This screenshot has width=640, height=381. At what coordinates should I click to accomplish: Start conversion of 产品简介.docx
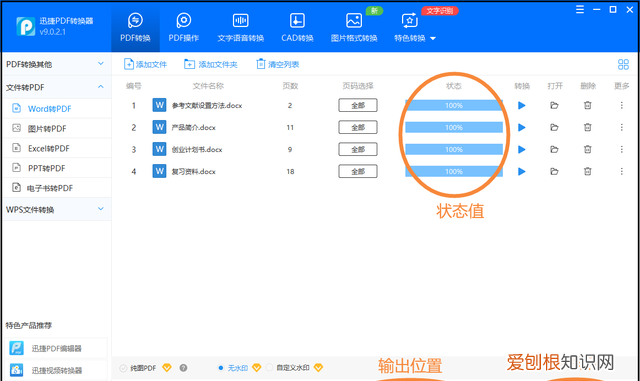point(521,127)
